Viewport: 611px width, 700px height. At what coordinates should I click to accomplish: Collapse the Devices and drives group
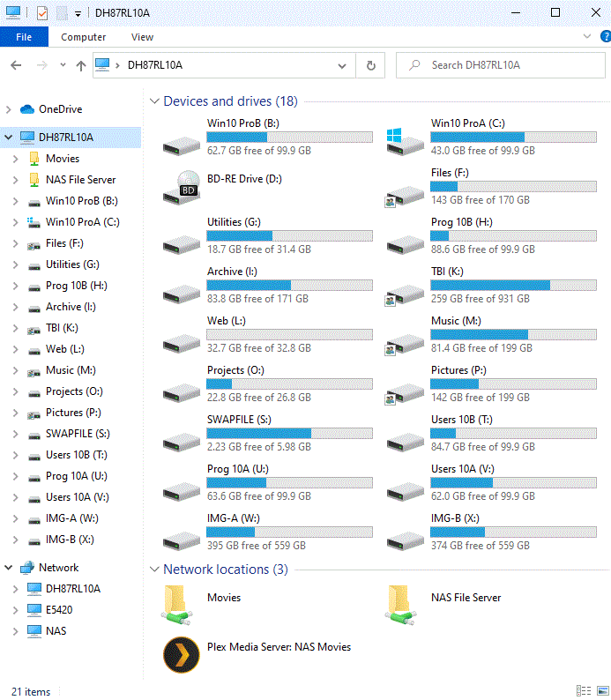[154, 101]
